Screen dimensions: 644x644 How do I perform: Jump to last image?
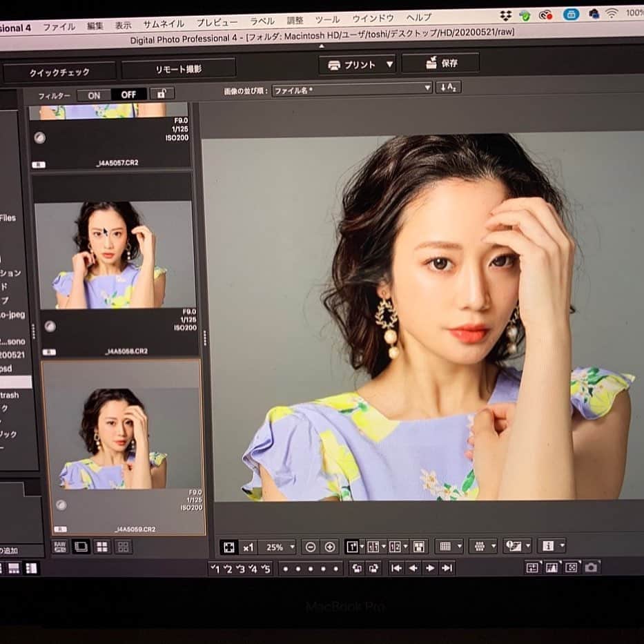[x=447, y=568]
